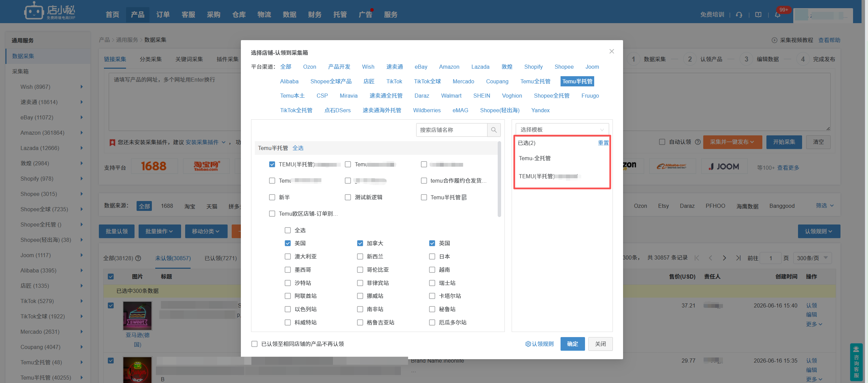
Task: Open the 广告 top menu
Action: click(x=365, y=15)
